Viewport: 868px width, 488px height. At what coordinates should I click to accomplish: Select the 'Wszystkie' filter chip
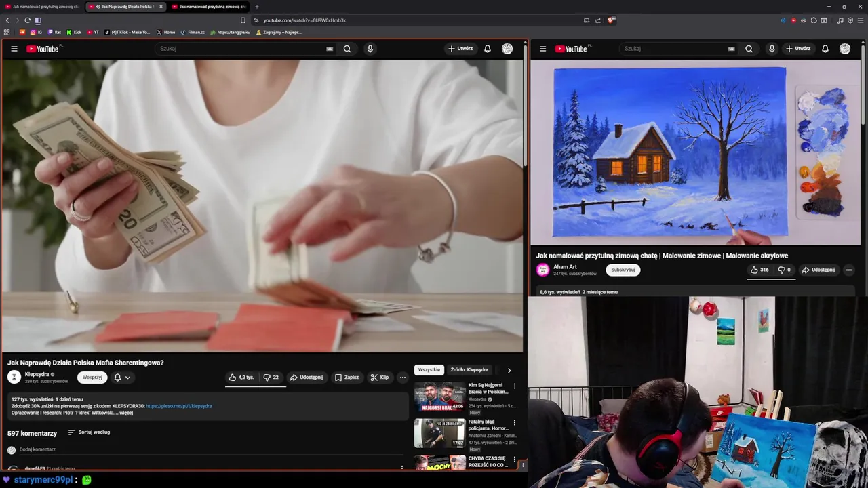click(x=429, y=370)
